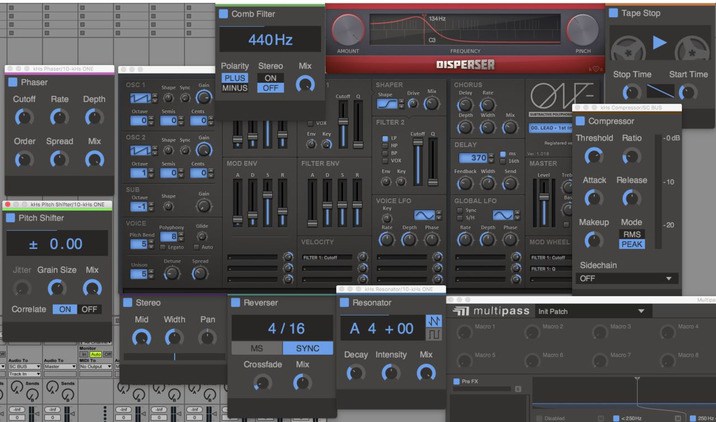The height and width of the screenshot is (422, 716).
Task: Click the Phaser Spread knob
Action: (59, 159)
